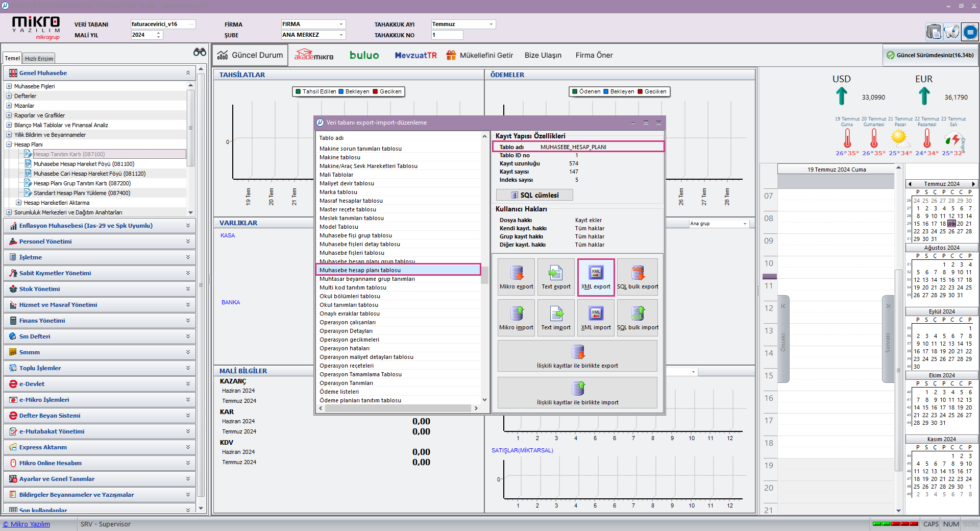Image resolution: width=980 pixels, height=531 pixels.
Task: Go to previous month in calendar
Action: [910, 184]
